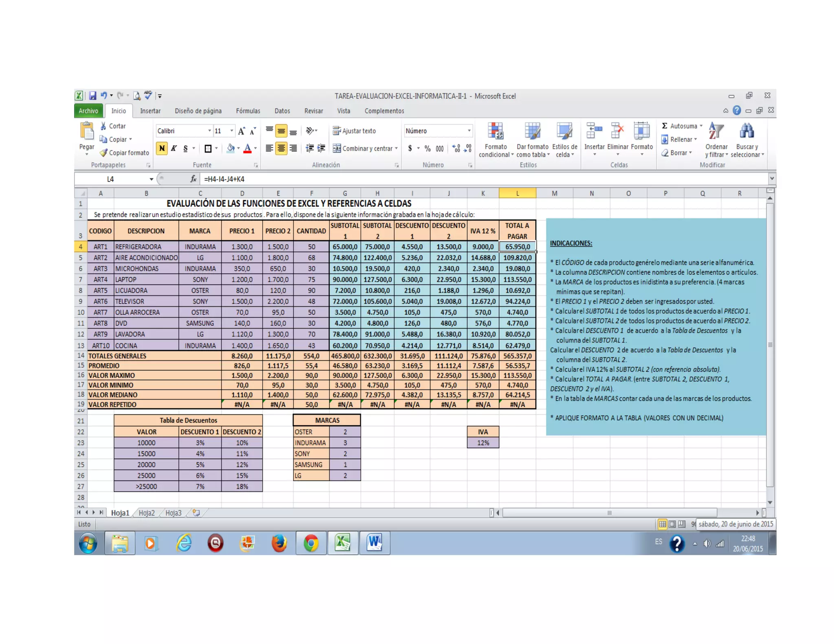The image size is (834, 644).
Task: Click the Insert Function fx icon
Action: click(193, 179)
